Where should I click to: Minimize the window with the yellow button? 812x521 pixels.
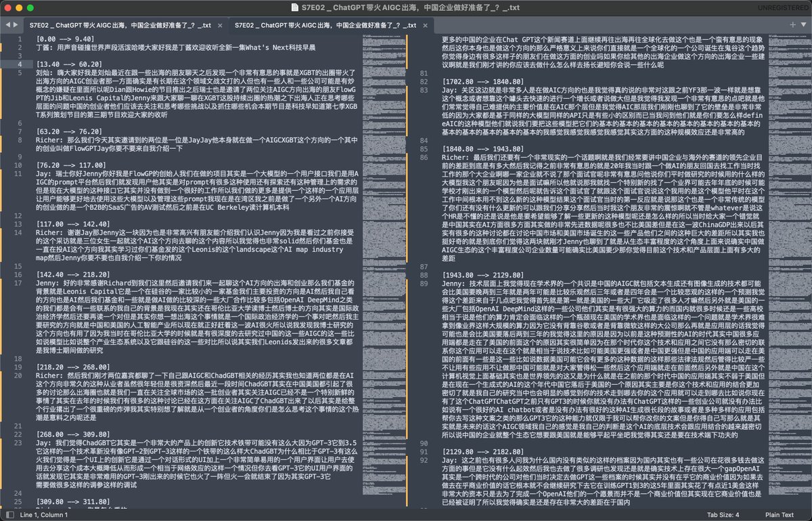tap(20, 7)
